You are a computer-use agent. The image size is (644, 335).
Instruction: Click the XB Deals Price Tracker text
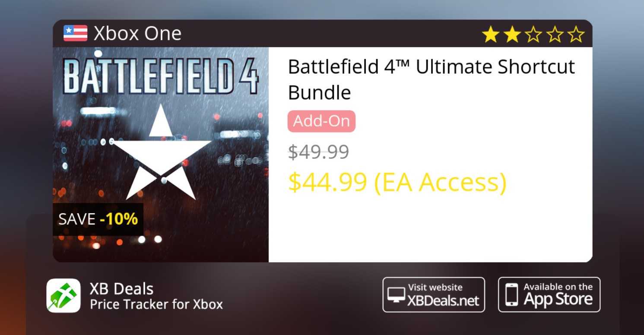coord(156,296)
